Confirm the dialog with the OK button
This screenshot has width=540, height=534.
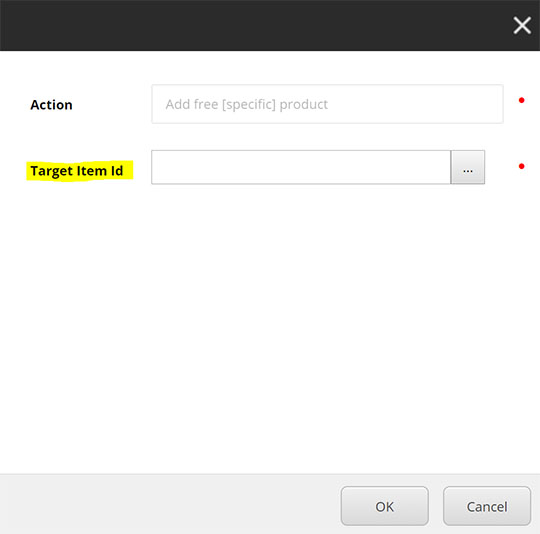[x=385, y=506]
